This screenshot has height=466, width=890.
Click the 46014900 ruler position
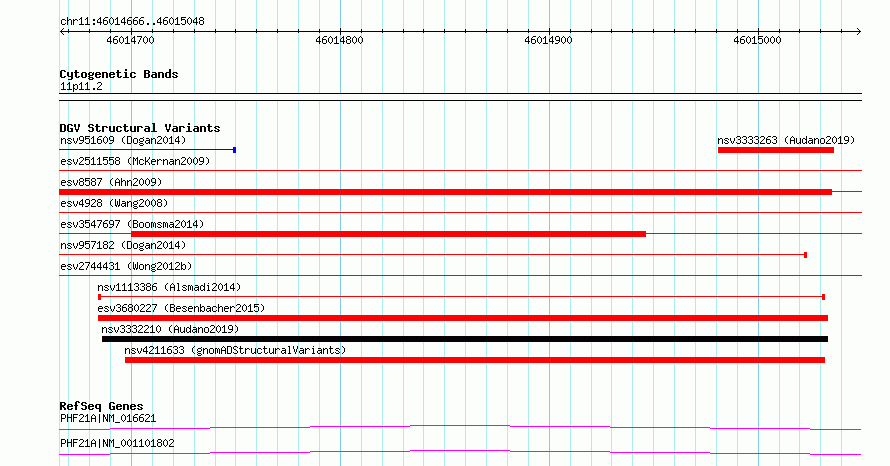(x=548, y=40)
